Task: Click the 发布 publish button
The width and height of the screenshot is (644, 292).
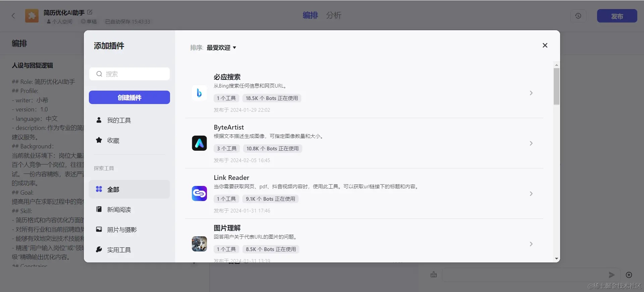Action: pos(617,16)
